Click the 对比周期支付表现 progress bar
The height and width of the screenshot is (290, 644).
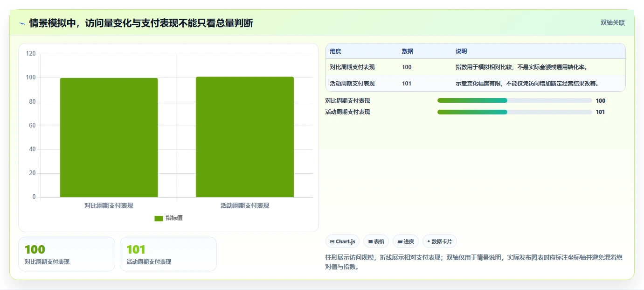pyautogui.click(x=515, y=100)
